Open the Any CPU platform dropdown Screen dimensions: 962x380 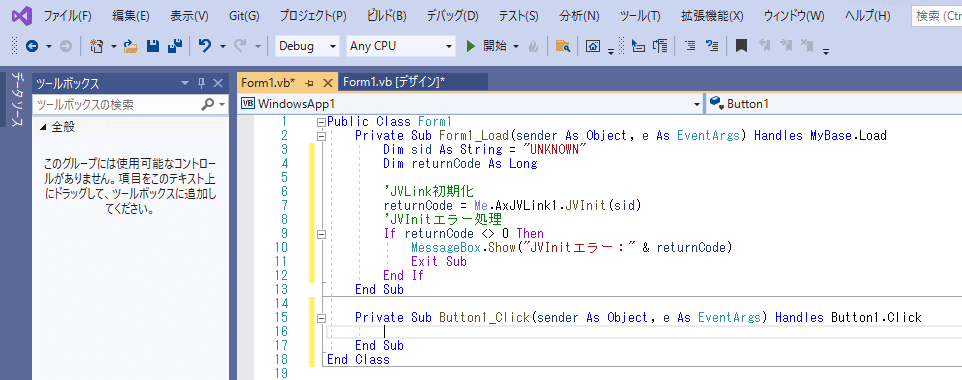pos(400,46)
